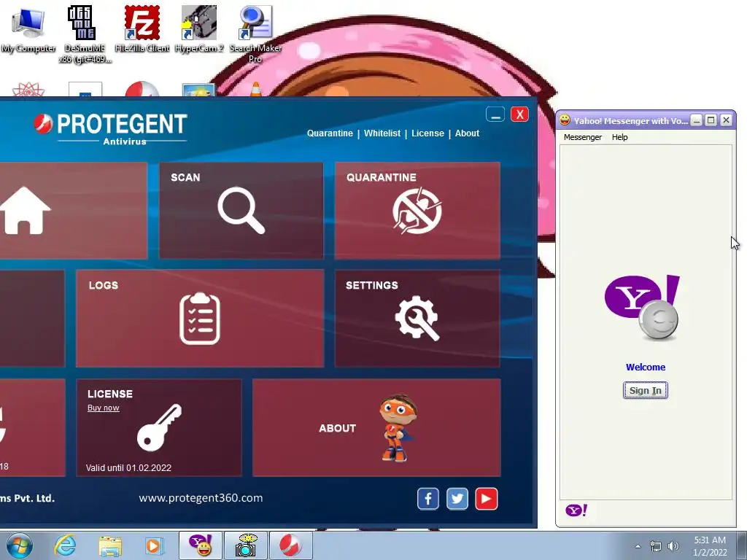Visit www.protegent360.com link
Image resolution: width=747 pixels, height=560 pixels.
(x=201, y=498)
